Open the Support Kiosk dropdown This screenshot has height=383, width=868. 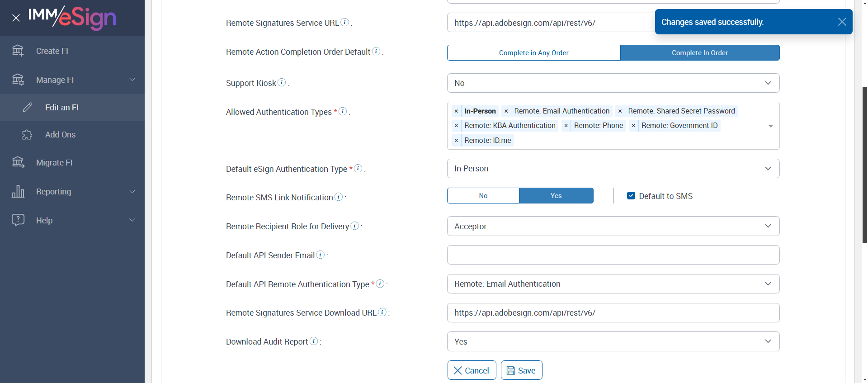tap(613, 83)
